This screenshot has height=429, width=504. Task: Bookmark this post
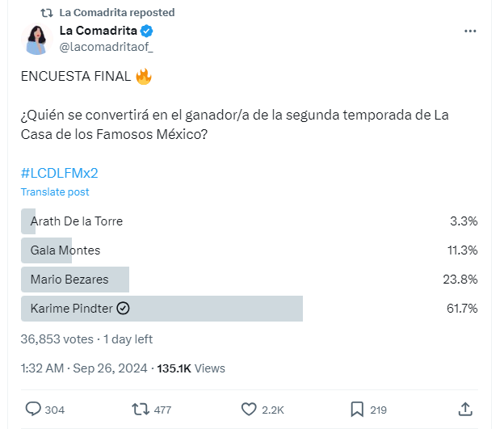pos(356,410)
